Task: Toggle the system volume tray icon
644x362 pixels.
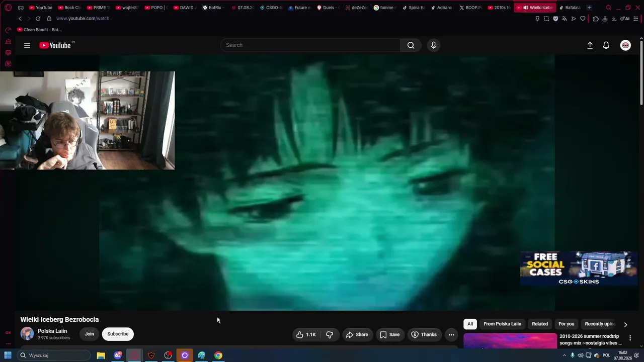Action: pos(580,355)
